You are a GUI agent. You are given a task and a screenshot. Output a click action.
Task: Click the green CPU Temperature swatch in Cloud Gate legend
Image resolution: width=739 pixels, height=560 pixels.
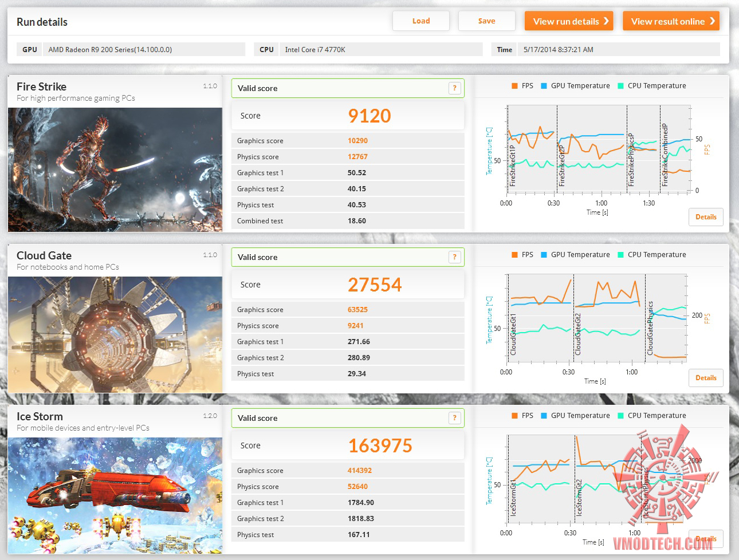click(620, 255)
